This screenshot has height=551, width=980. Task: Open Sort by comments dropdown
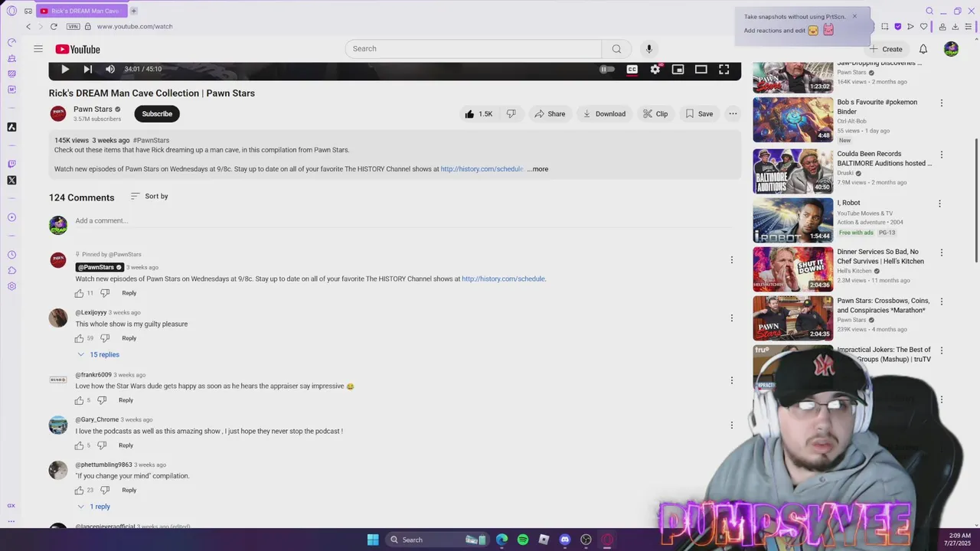click(149, 197)
